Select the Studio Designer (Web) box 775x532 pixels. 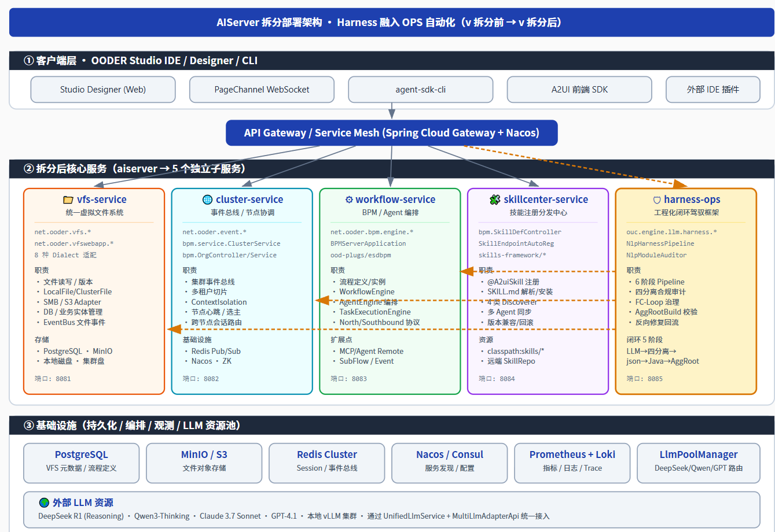tap(103, 90)
